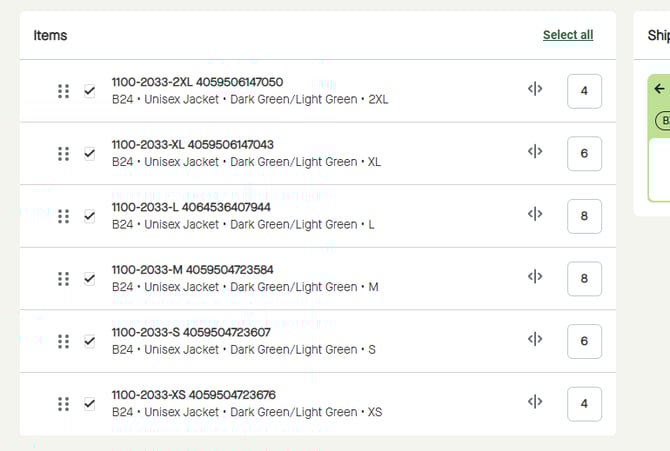Click the drag handle for the 2XL jacket row

click(63, 91)
